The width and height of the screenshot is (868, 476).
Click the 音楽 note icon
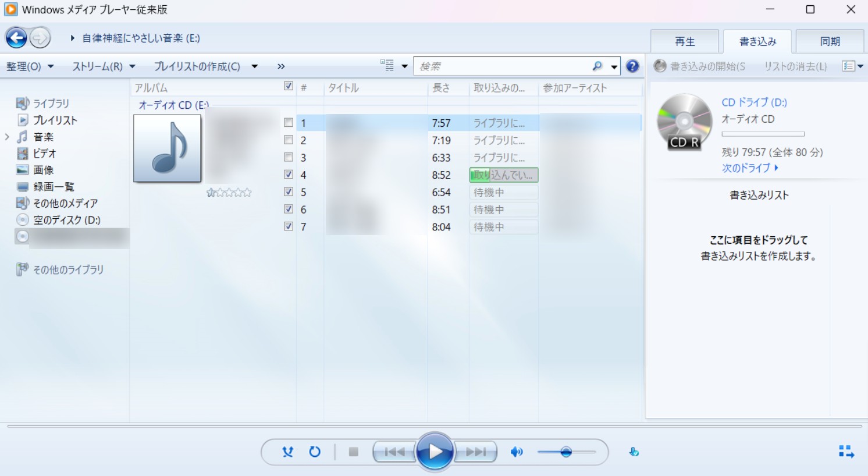(x=22, y=137)
